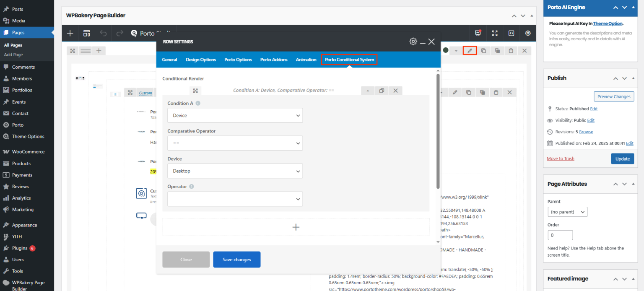644x291 pixels.
Task: Click the Redo arrow in WPBakery toolbar
Action: (120, 33)
